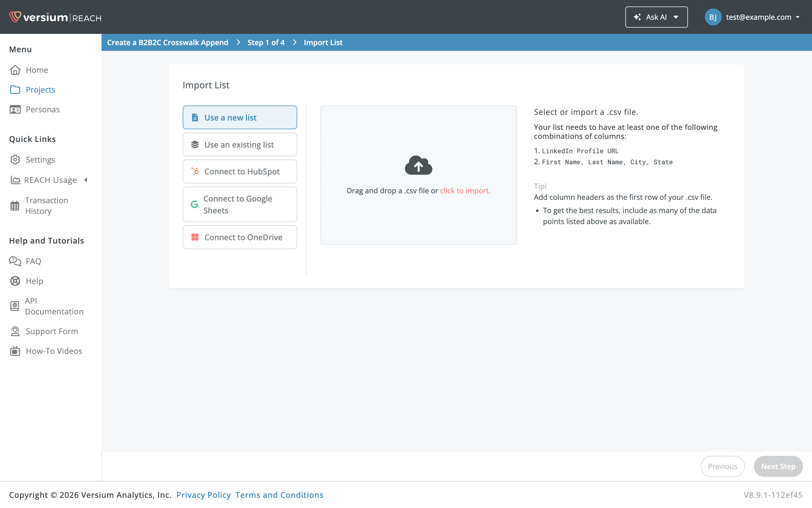Screen dimensions: 812x508
Task: Select Use a new list option
Action: (x=240, y=118)
